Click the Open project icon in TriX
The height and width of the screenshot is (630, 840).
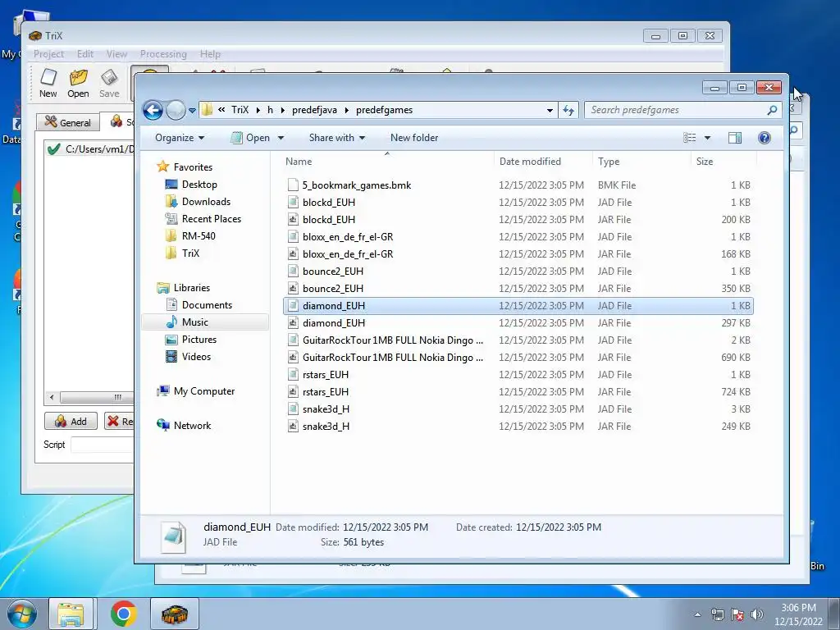click(78, 83)
